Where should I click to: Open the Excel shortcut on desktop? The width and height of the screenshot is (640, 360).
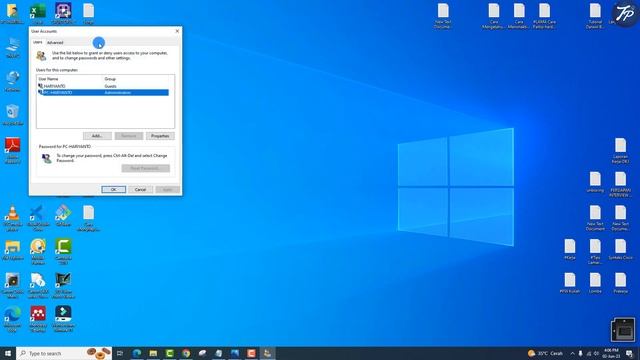(x=38, y=13)
